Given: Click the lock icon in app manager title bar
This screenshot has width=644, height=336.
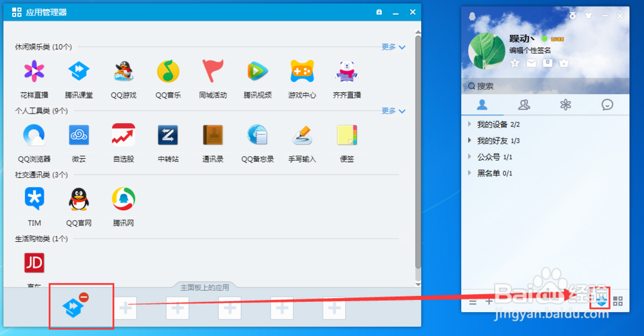Looking at the screenshot, I should point(379,12).
